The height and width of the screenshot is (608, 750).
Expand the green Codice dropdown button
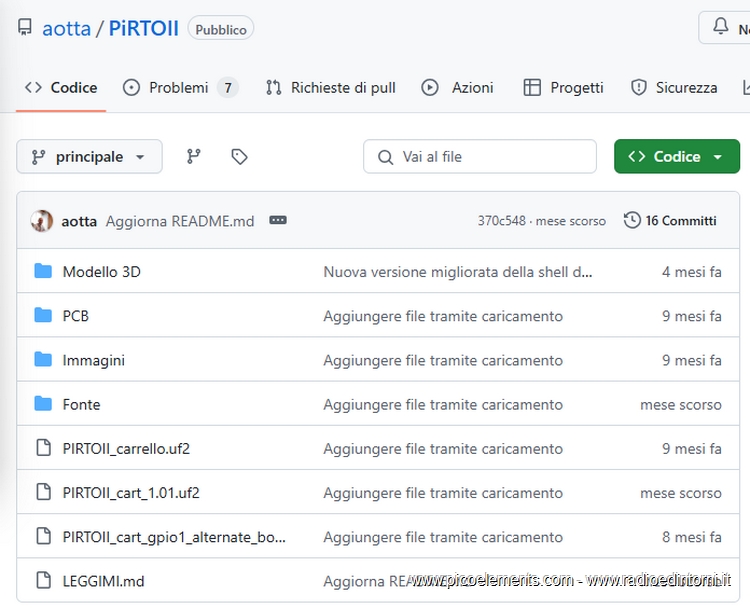click(x=677, y=156)
